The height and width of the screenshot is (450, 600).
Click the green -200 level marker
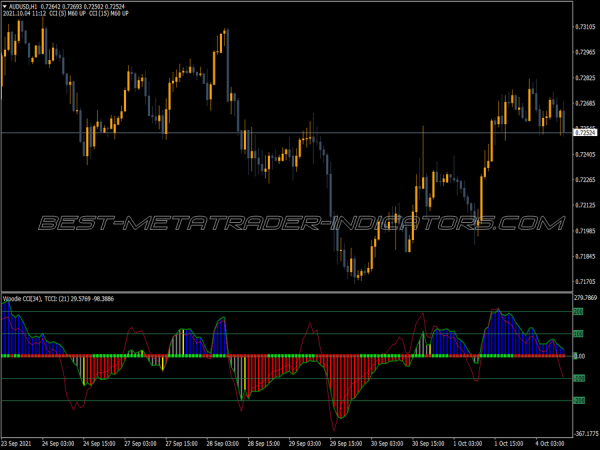578,400
